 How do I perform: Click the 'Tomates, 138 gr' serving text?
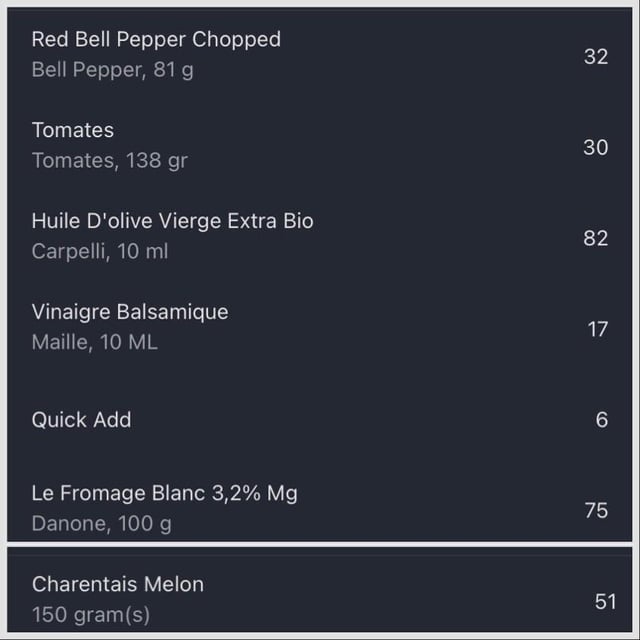(x=110, y=160)
